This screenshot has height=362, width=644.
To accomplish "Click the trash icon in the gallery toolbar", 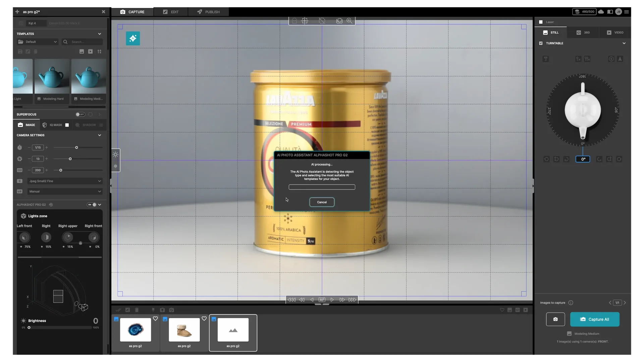I will 137,310.
